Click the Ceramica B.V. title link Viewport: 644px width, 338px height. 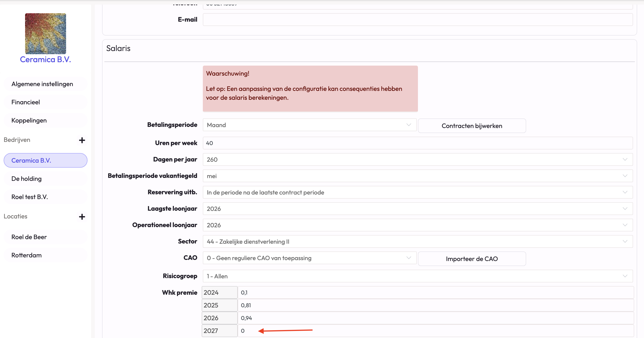(x=46, y=59)
